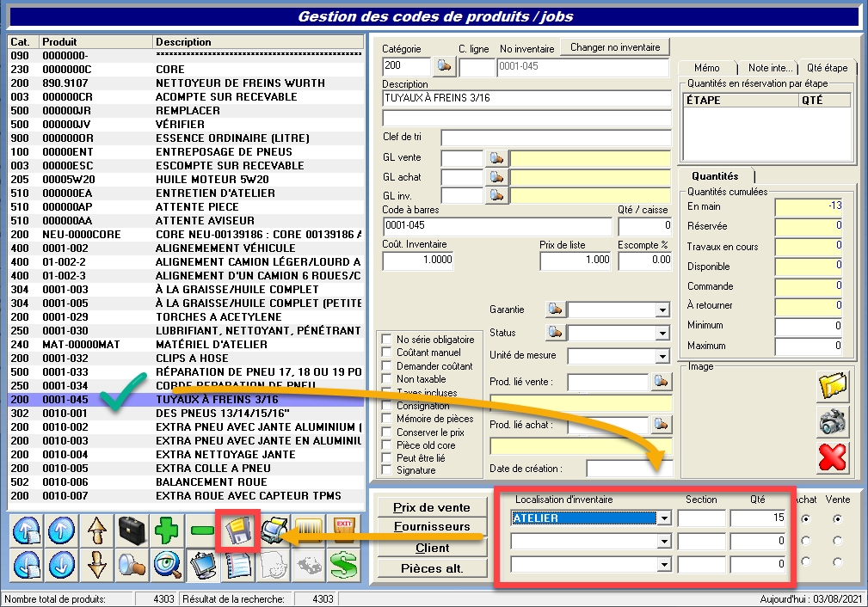Open the third inventory location dropdown
Image resolution: width=868 pixels, height=607 pixels.
coord(664,564)
